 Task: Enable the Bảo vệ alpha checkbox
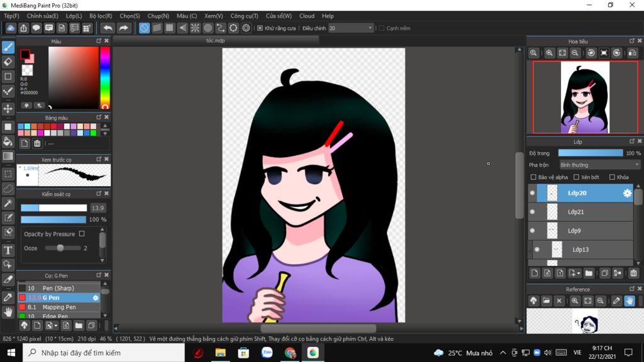click(x=533, y=177)
